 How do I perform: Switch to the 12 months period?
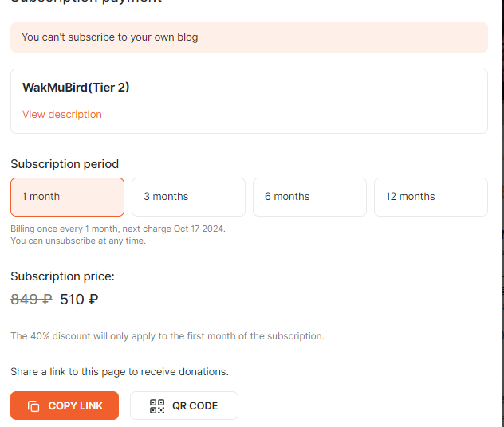pos(431,197)
